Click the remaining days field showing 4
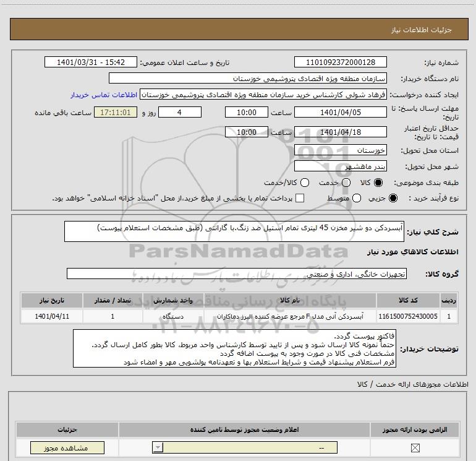Viewport: 476px width, 461px height. (x=180, y=113)
